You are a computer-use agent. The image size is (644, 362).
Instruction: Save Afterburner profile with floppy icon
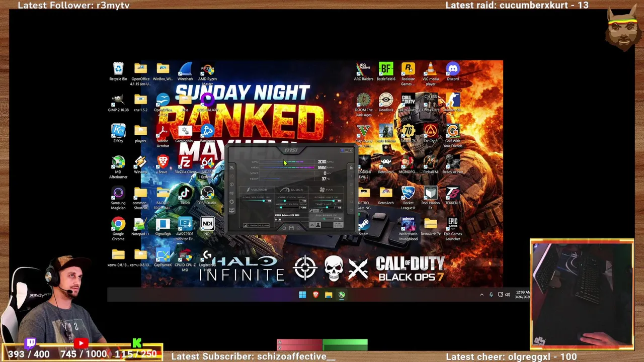click(x=291, y=228)
